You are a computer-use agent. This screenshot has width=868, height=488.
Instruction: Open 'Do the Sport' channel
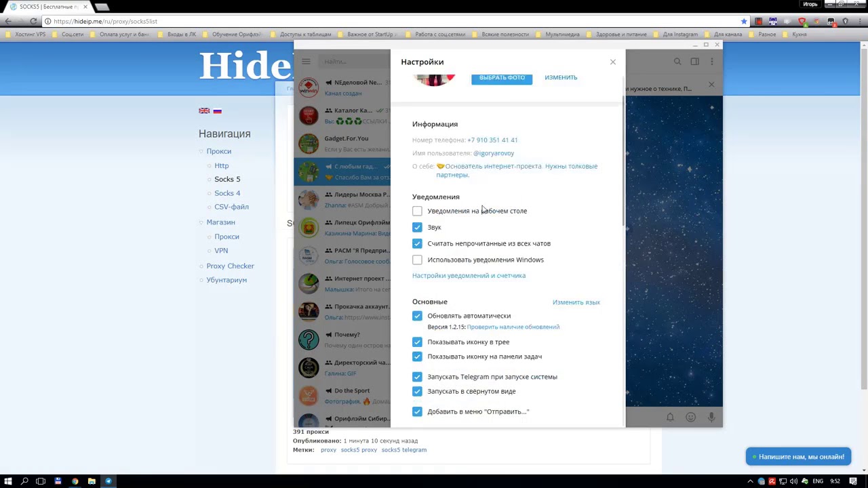(342, 395)
